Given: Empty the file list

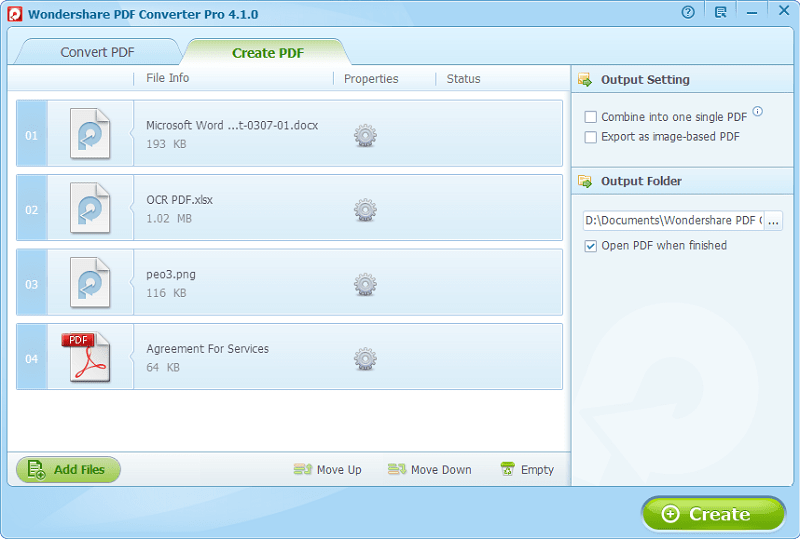Looking at the screenshot, I should coord(527,470).
